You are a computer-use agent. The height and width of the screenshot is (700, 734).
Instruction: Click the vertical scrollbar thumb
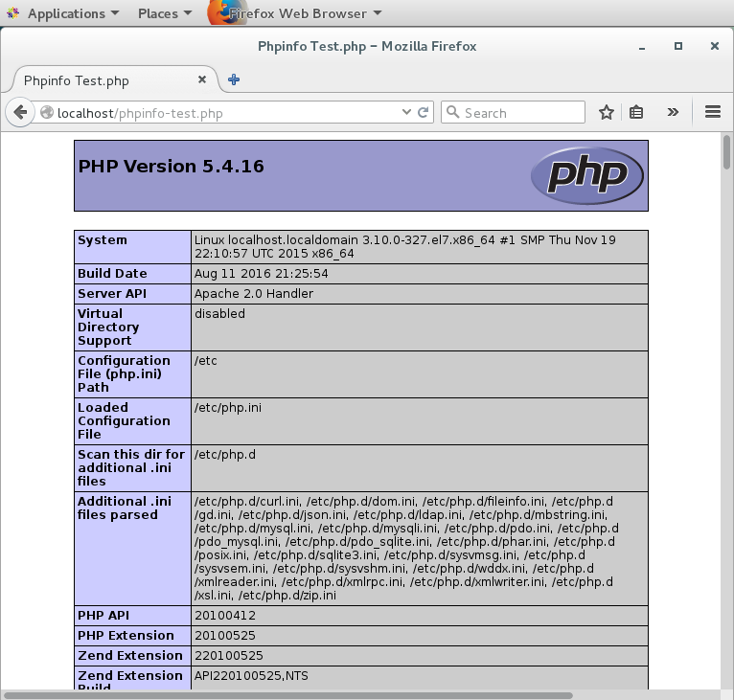(x=727, y=153)
